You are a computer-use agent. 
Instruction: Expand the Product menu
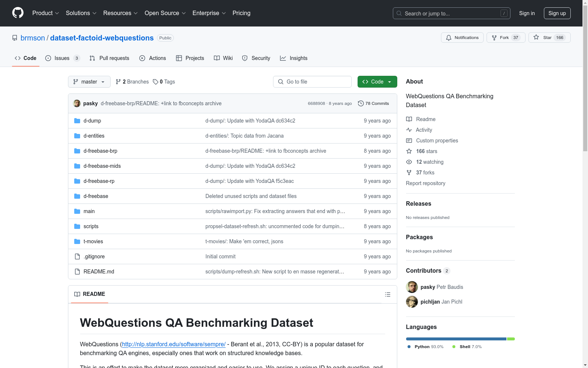click(x=46, y=13)
